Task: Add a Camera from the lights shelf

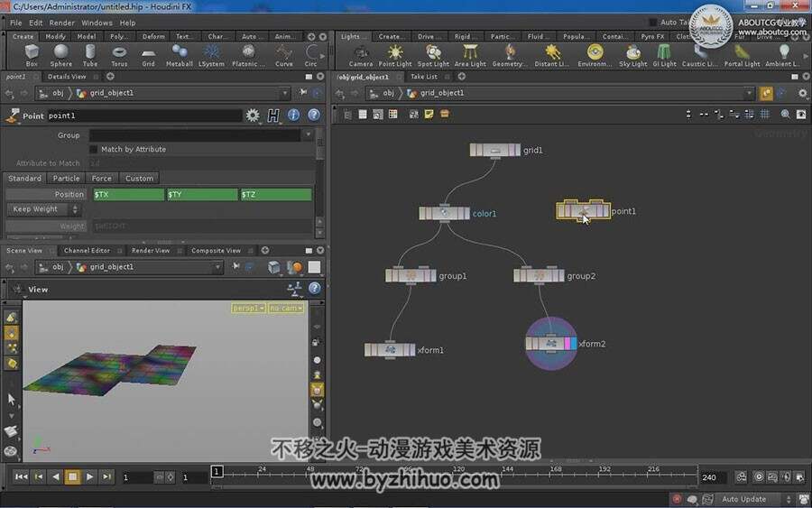Action: pos(360,55)
